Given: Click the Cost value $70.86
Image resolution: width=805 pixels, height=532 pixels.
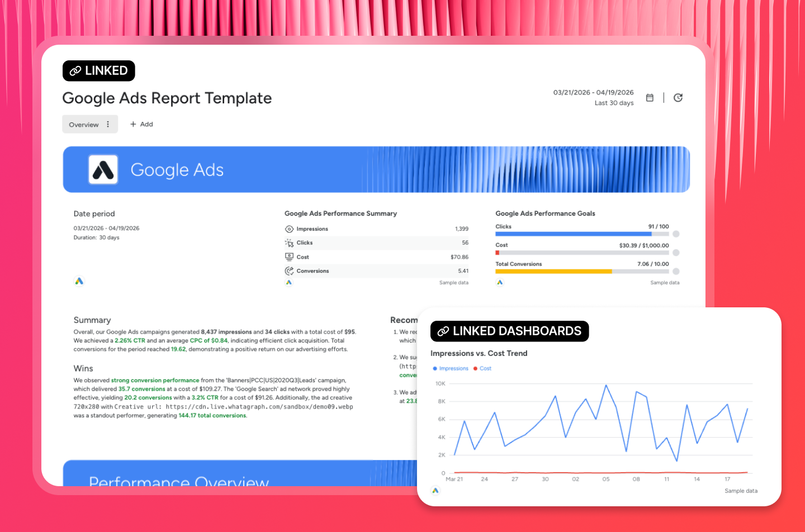Looking at the screenshot, I should coord(460,257).
